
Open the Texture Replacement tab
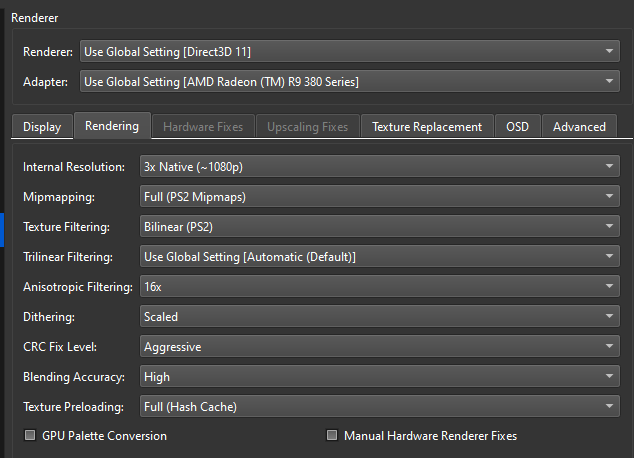click(x=427, y=127)
